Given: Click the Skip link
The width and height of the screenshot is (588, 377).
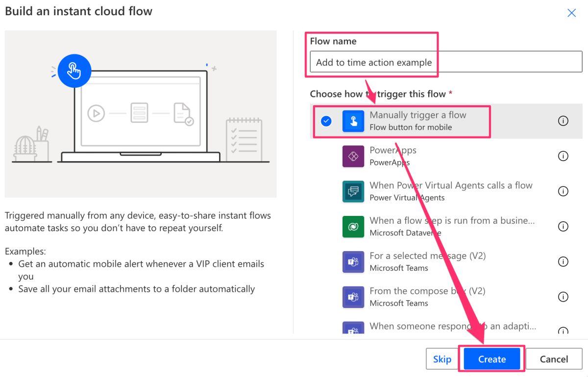Looking at the screenshot, I should 442,359.
